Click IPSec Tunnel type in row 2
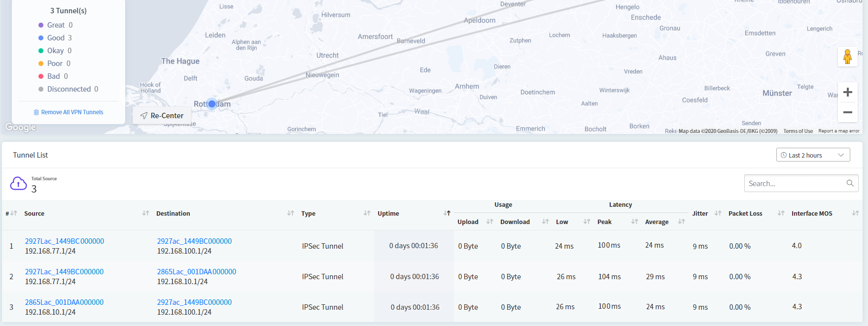Screen dimensions: 868x326 click(323, 277)
